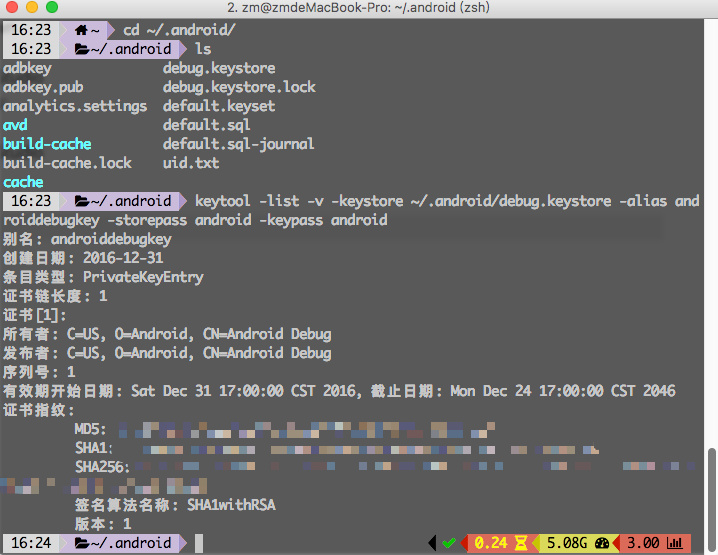Select the 'adbkey' file name

coord(27,68)
